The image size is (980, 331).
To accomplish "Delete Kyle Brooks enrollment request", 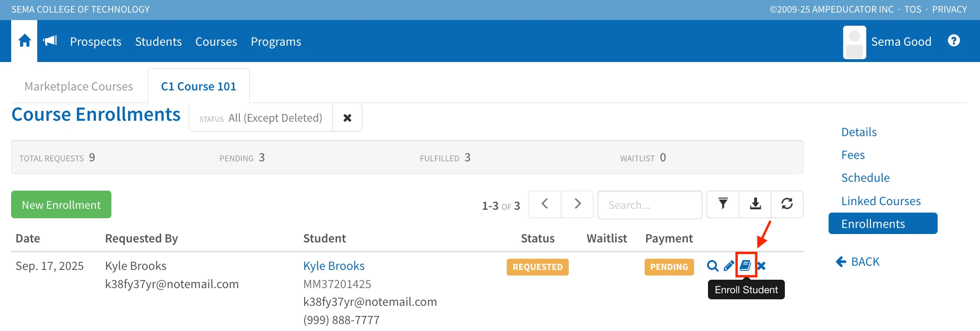I will tap(762, 266).
